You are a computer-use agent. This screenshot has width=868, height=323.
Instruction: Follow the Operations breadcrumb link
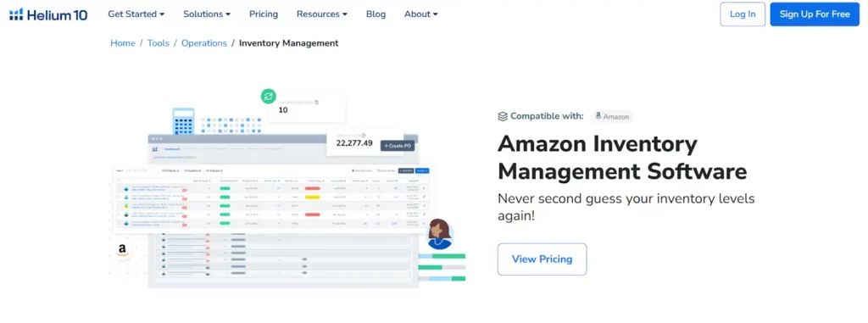(204, 42)
